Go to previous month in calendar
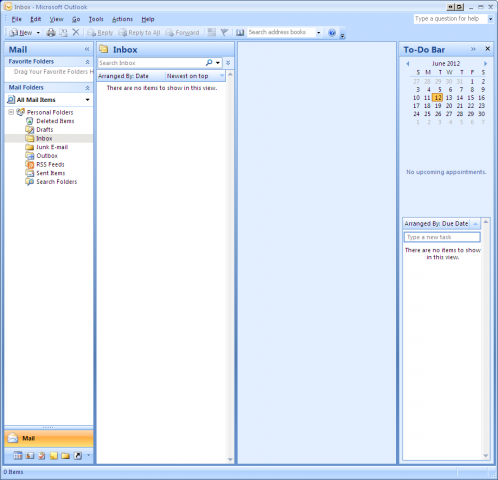This screenshot has height=480, width=498. pos(408,64)
